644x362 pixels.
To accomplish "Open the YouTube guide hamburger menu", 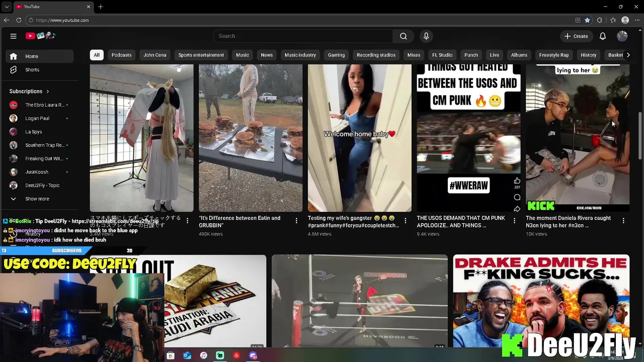I will [x=14, y=36].
